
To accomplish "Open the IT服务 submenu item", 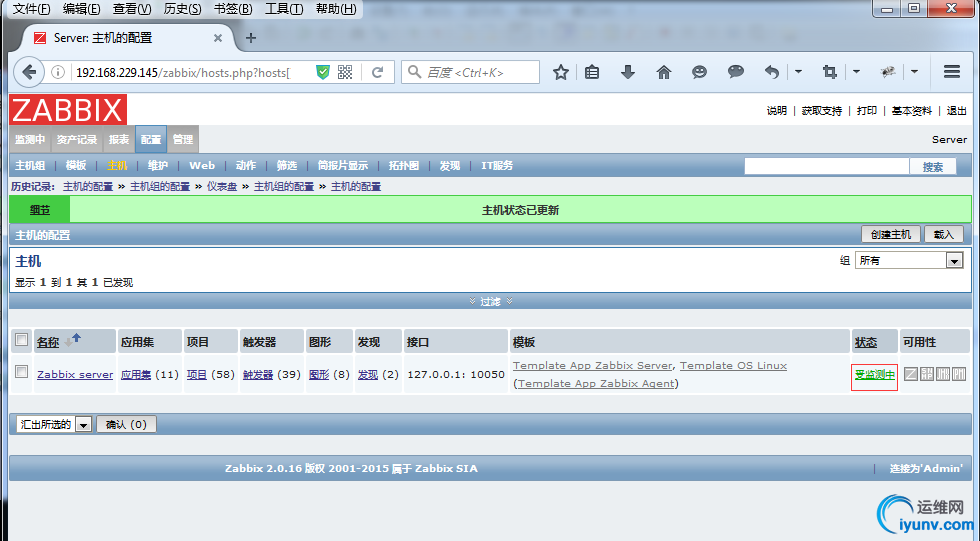I will [x=497, y=166].
